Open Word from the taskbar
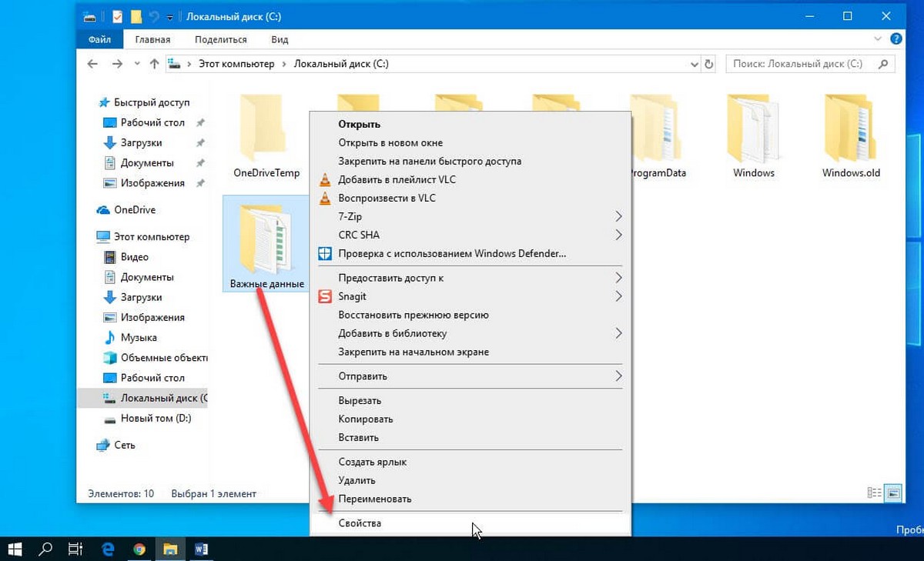This screenshot has width=924, height=561. 202,549
